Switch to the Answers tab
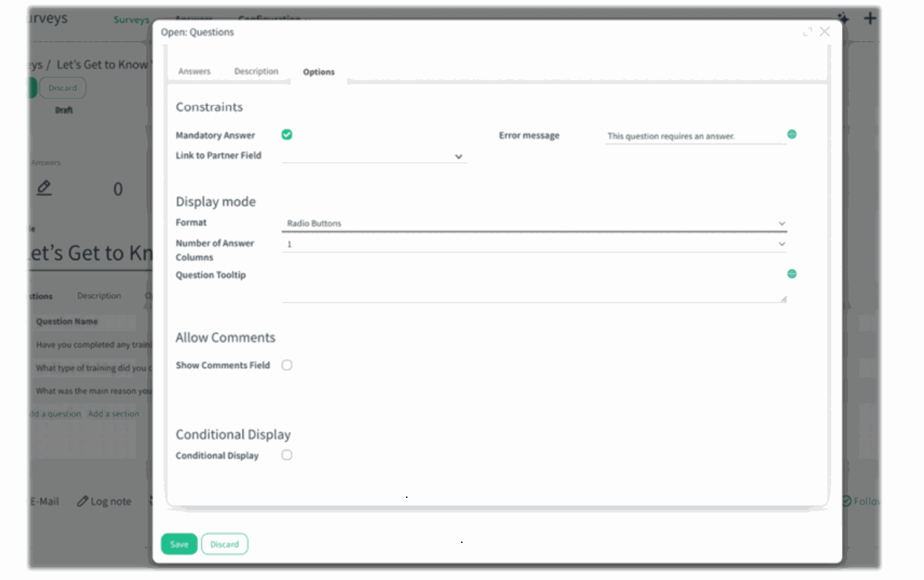Image resolution: width=924 pixels, height=580 pixels. click(x=194, y=72)
